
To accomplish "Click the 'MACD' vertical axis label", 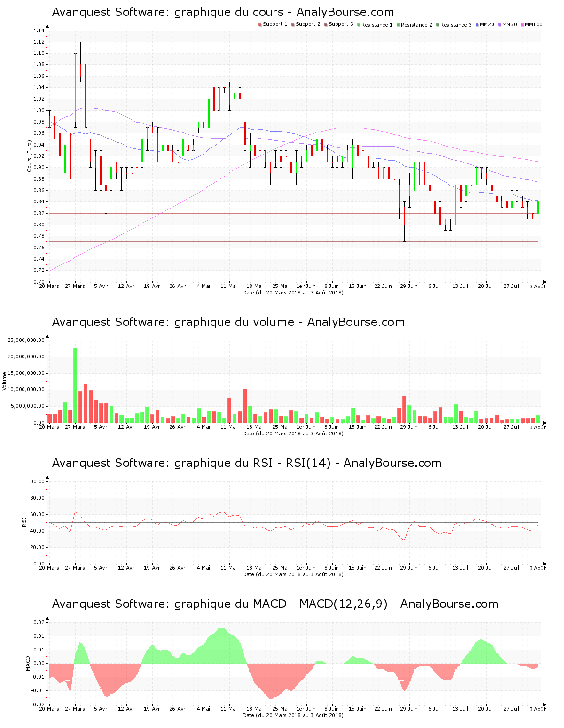I will 28,663.
